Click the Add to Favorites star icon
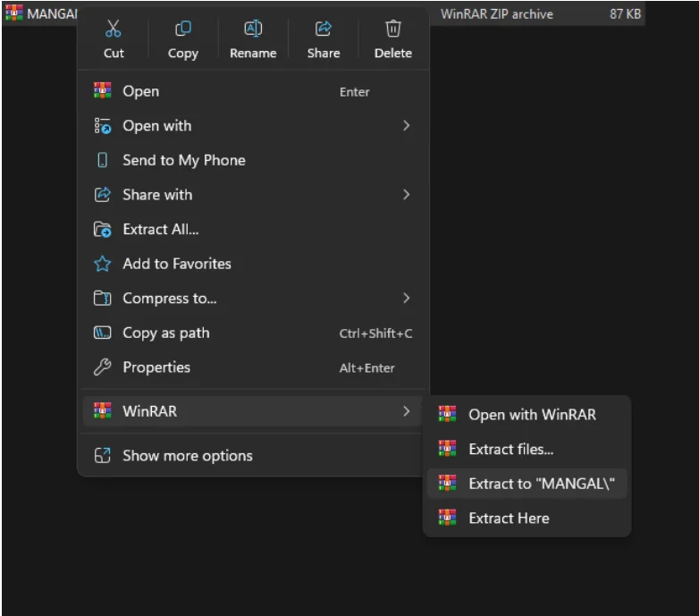 (103, 264)
